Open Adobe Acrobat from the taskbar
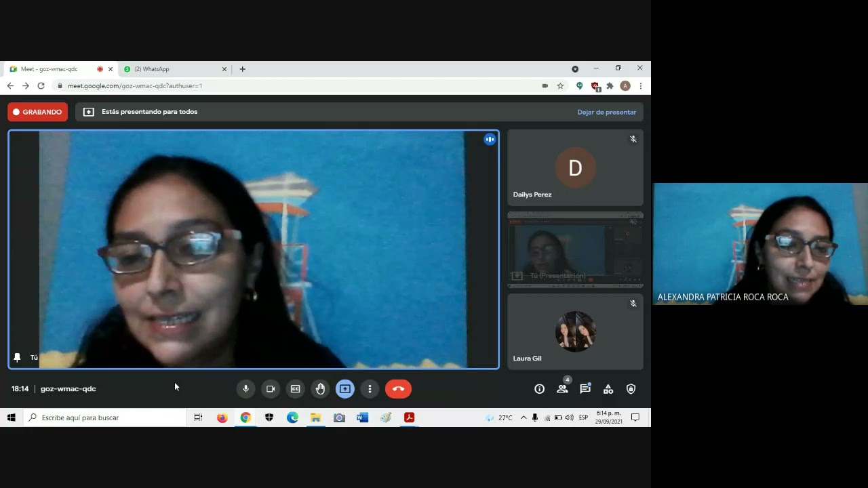 [409, 418]
